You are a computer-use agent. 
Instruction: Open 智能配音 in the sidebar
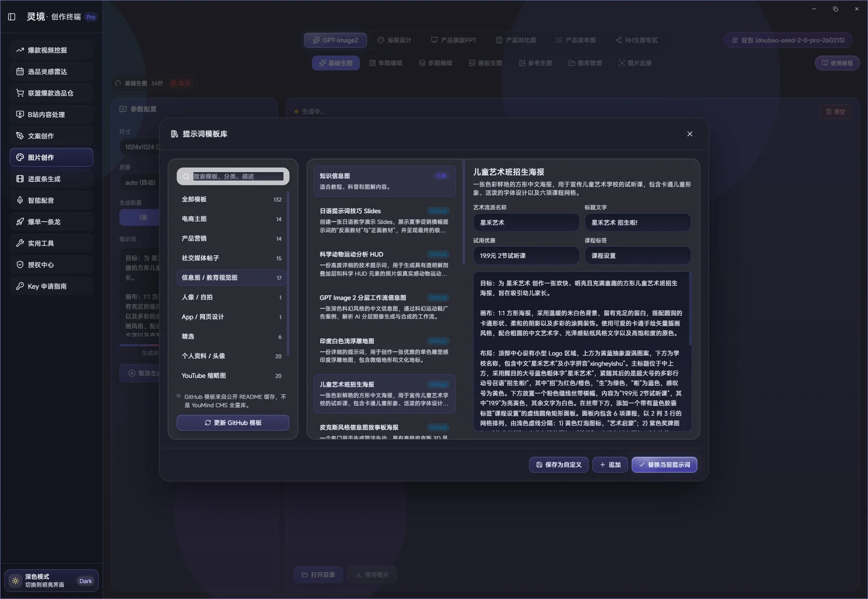(x=51, y=200)
